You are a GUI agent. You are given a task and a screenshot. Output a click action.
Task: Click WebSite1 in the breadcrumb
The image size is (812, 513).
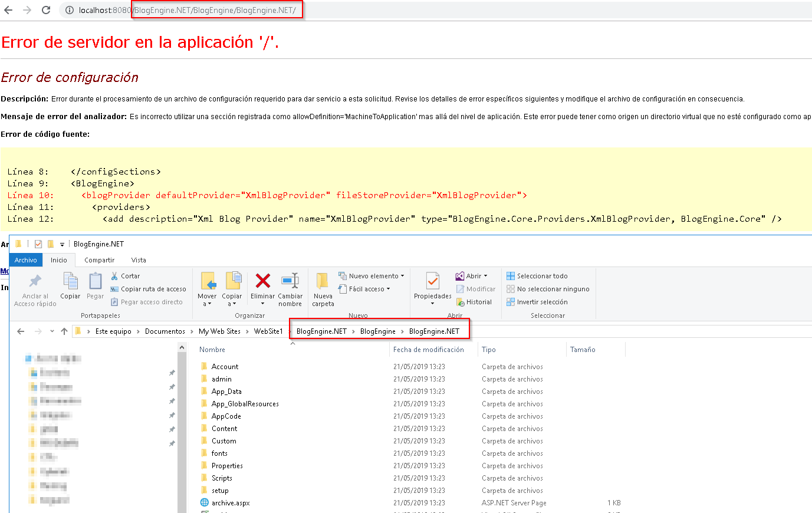[268, 331]
